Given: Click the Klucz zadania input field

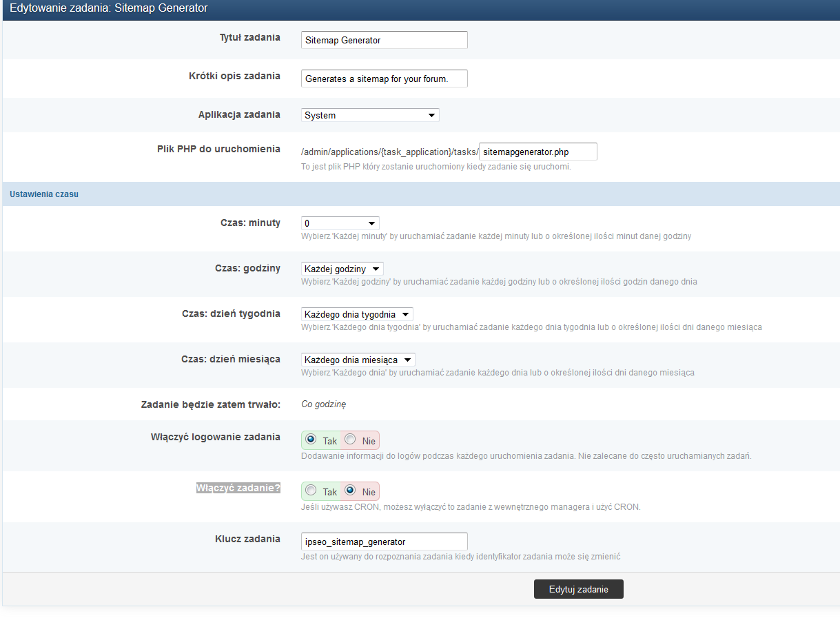Looking at the screenshot, I should 384,542.
